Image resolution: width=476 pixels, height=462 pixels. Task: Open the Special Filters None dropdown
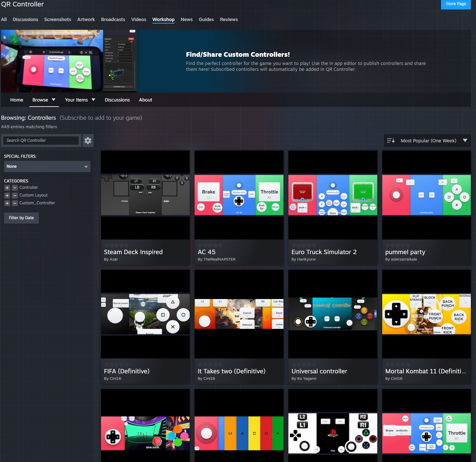(47, 167)
